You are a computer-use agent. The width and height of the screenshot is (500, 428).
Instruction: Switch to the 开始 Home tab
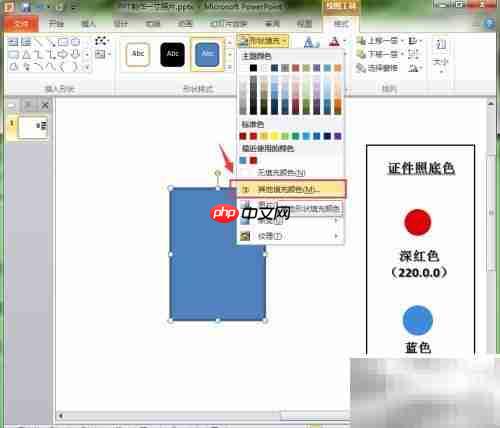pyautogui.click(x=56, y=24)
